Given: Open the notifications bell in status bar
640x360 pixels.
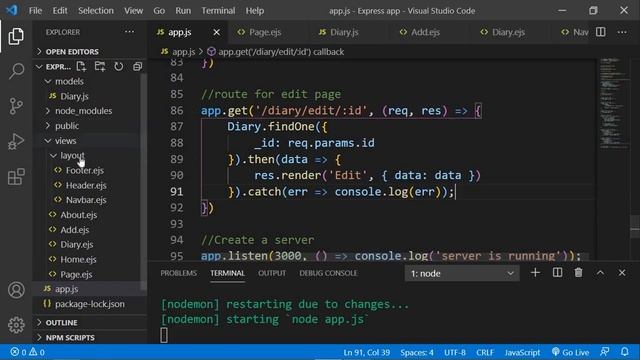Looking at the screenshot, I should [624, 352].
